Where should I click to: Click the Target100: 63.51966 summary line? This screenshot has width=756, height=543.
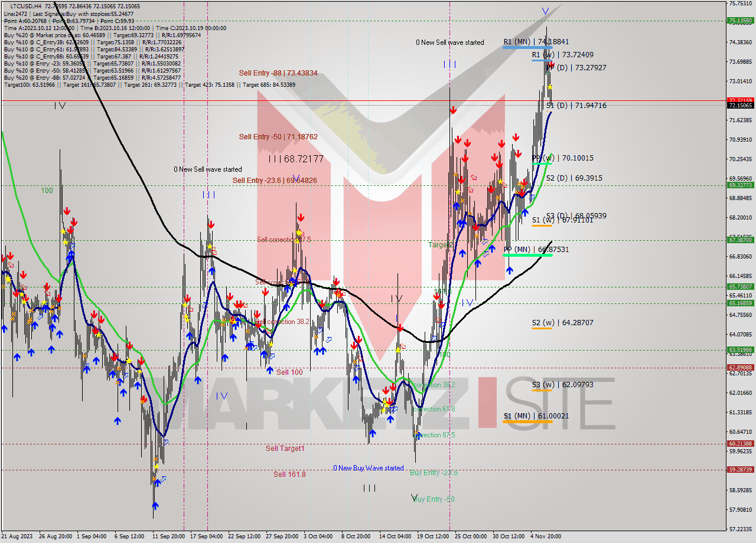[x=149, y=84]
